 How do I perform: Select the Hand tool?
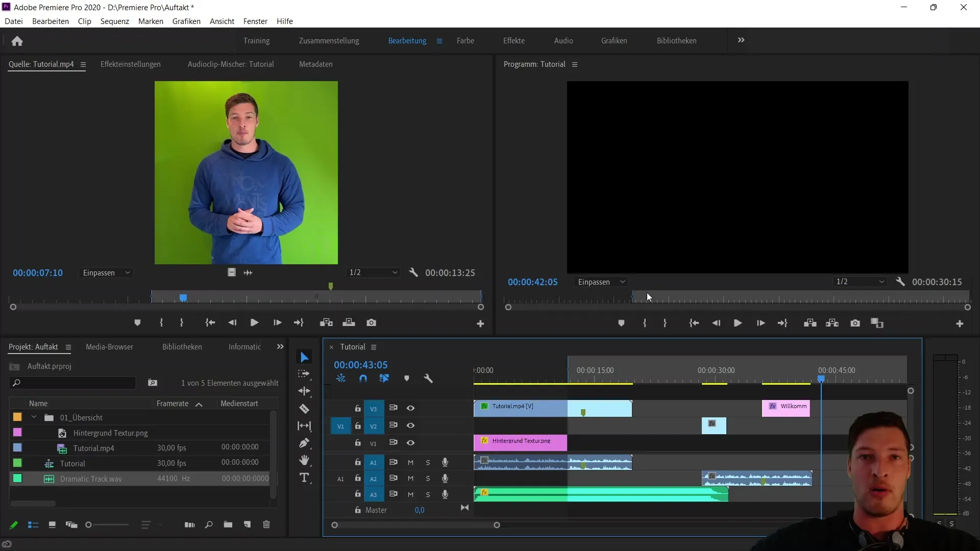coord(304,460)
